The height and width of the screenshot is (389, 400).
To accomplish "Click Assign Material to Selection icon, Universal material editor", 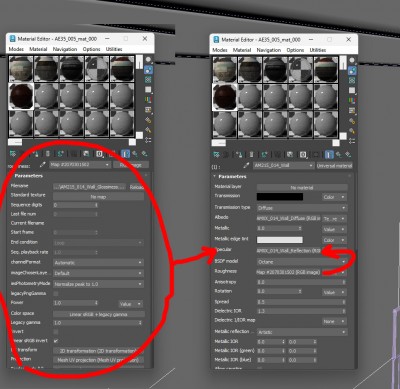I will (239, 155).
